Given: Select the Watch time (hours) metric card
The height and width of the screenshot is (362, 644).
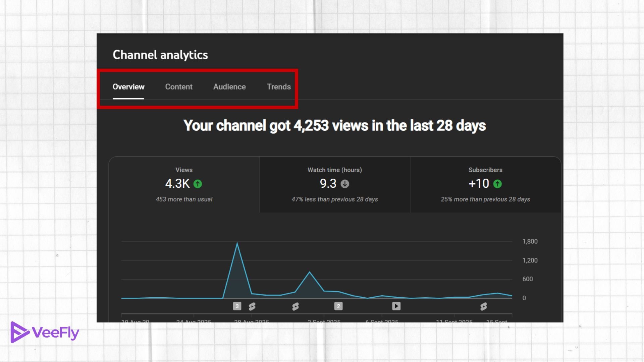Looking at the screenshot, I should click(x=334, y=184).
